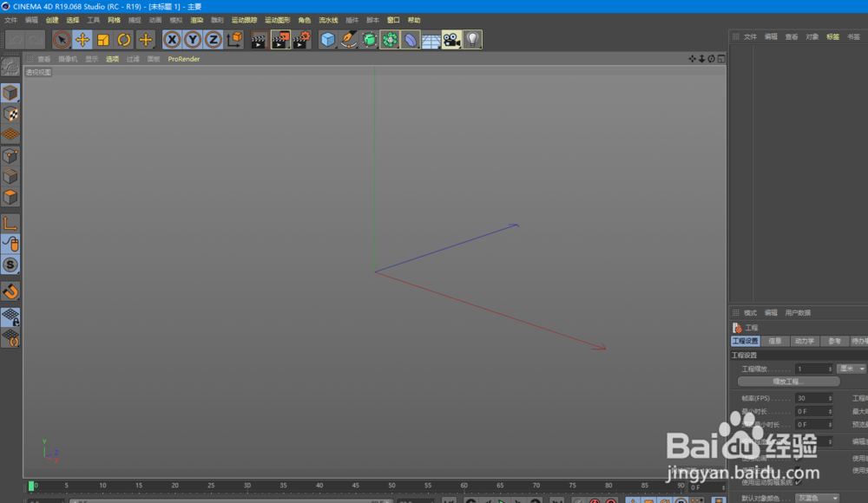Click the 缩放工程 button
This screenshot has width=868, height=503.
coord(789,382)
